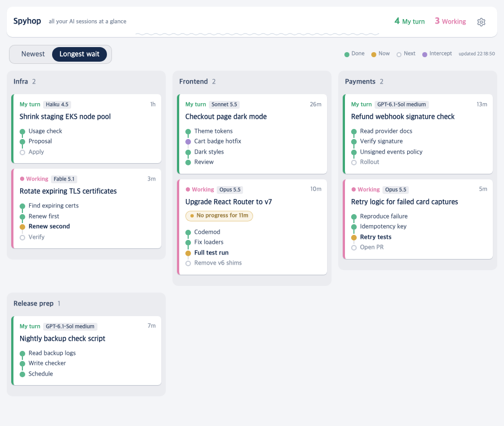Click the Reproduce failure green dot

coord(354,217)
